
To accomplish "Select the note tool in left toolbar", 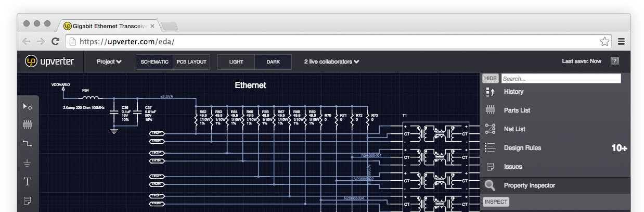I will pyautogui.click(x=28, y=201).
